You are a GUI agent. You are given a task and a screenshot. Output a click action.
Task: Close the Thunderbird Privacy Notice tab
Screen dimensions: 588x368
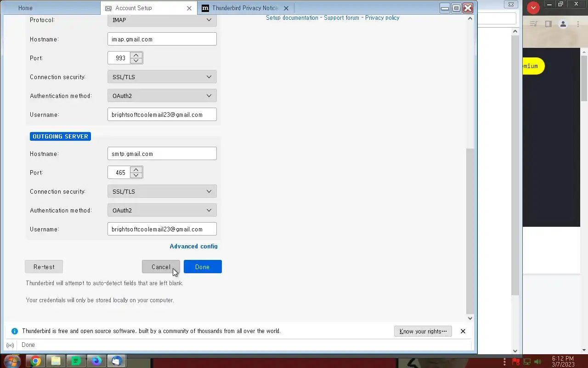pyautogui.click(x=286, y=8)
